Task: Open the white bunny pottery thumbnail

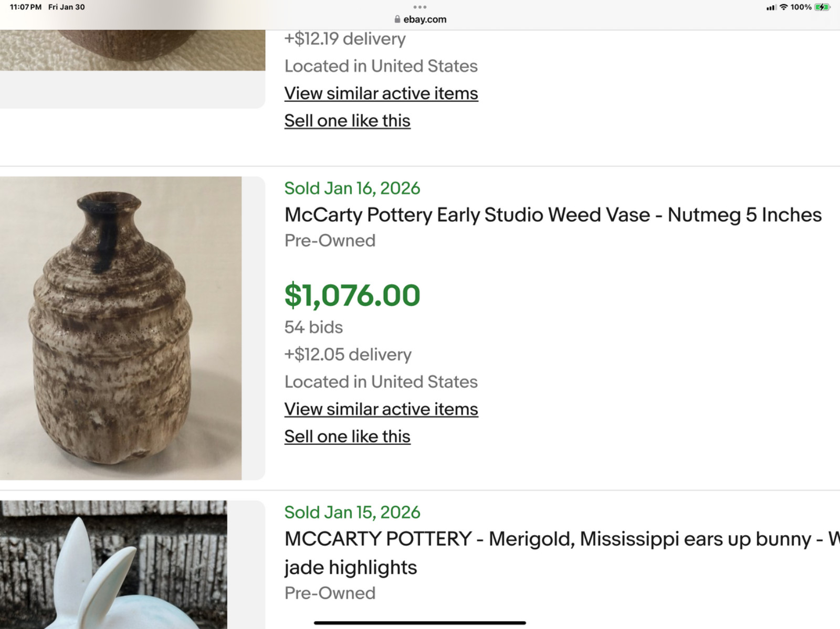Action: pos(113,564)
